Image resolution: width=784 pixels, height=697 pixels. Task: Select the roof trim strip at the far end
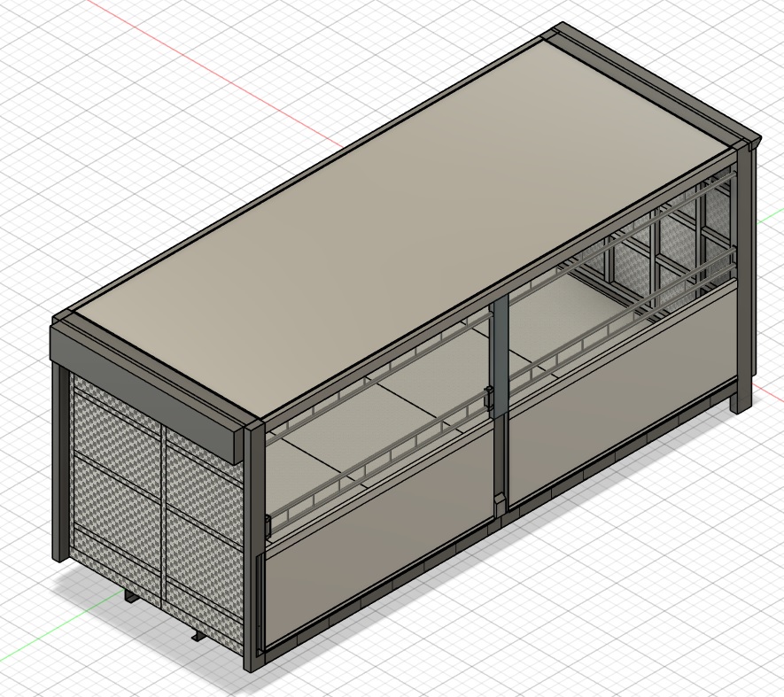656,80
